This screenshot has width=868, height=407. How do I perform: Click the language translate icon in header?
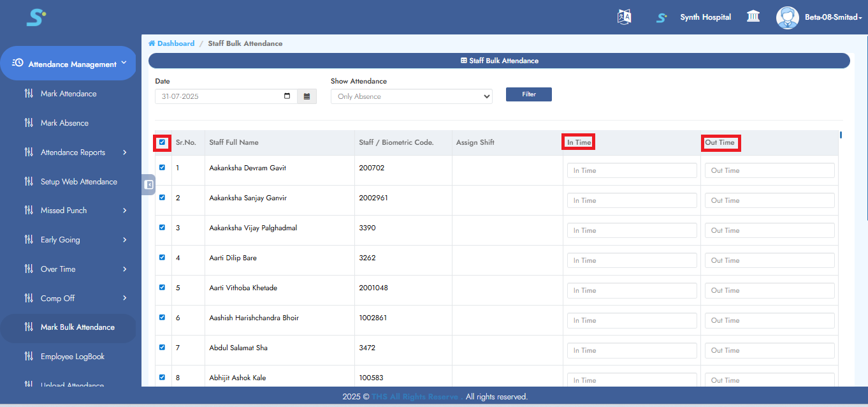[624, 17]
